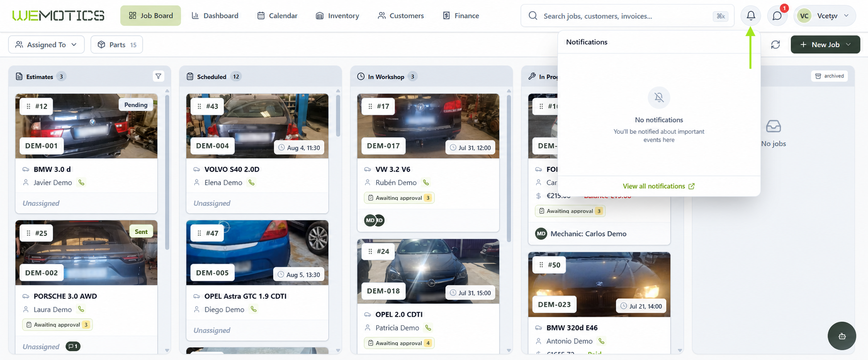Click the muted bell icon in notifications panel
This screenshot has width=868, height=360.
coord(659,97)
